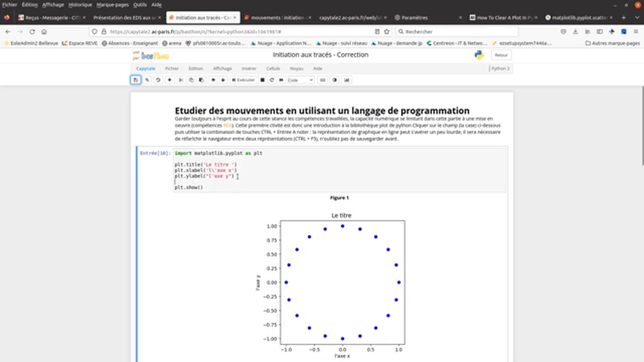Interrupt the kernel with the stop icon
Screen dimensions: 644x362
[262, 79]
